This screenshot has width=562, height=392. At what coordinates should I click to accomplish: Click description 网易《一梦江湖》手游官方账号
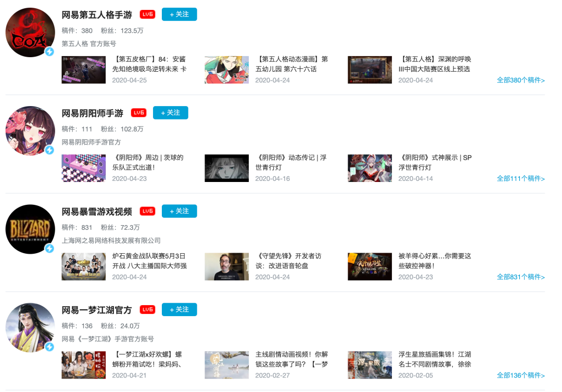click(108, 339)
